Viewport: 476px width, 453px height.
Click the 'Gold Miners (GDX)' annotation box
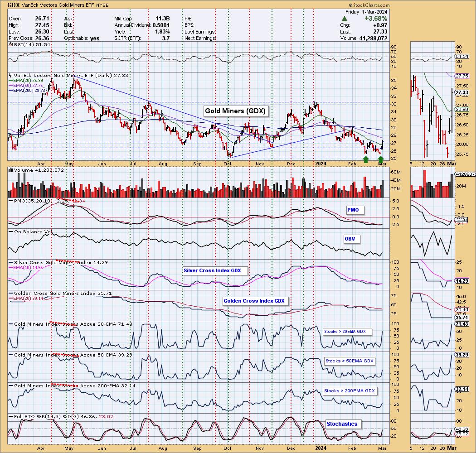[x=235, y=111]
